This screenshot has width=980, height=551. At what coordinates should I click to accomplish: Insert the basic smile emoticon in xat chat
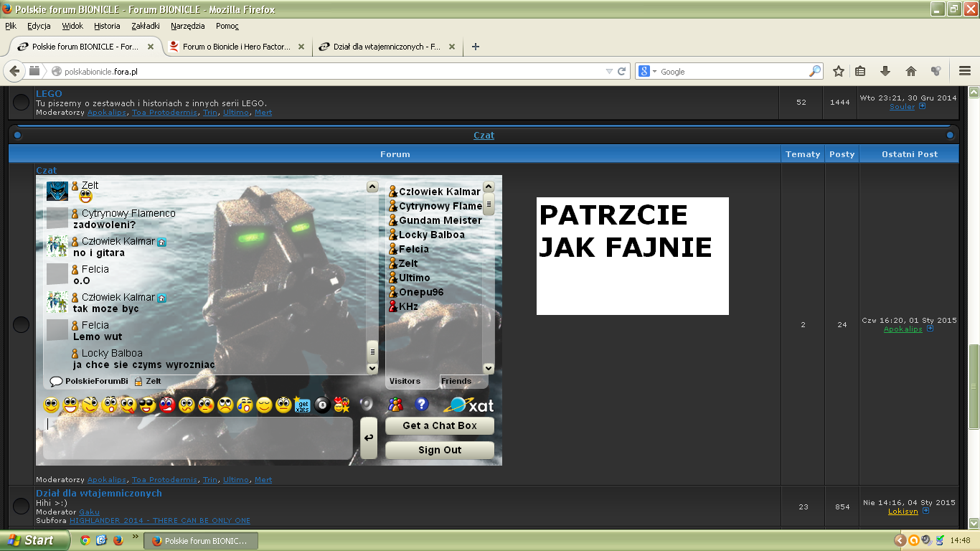click(51, 405)
